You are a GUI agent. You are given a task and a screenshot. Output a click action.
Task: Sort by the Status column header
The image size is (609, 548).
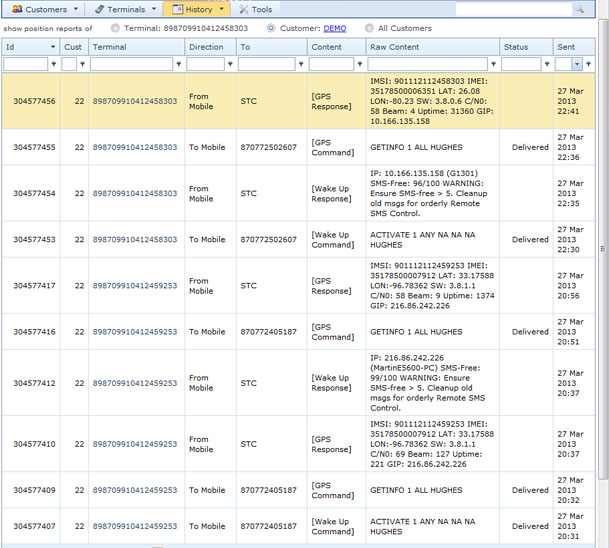click(526, 47)
